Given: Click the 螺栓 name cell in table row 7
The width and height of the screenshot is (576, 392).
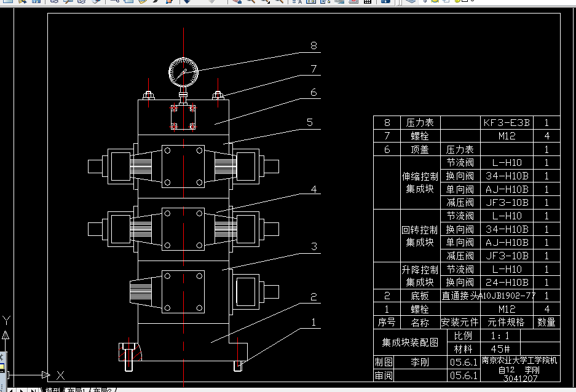Looking at the screenshot, I should point(420,136).
